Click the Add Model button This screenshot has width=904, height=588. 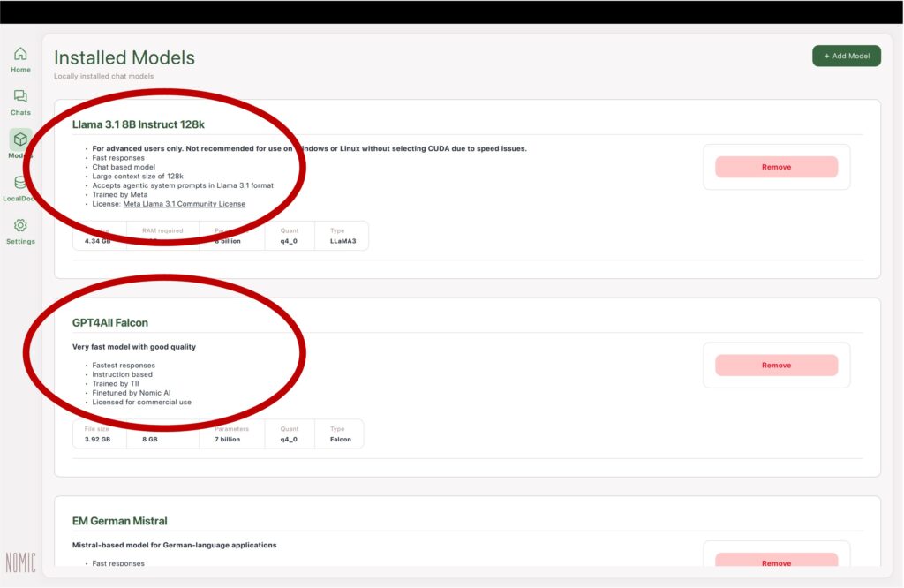(846, 56)
